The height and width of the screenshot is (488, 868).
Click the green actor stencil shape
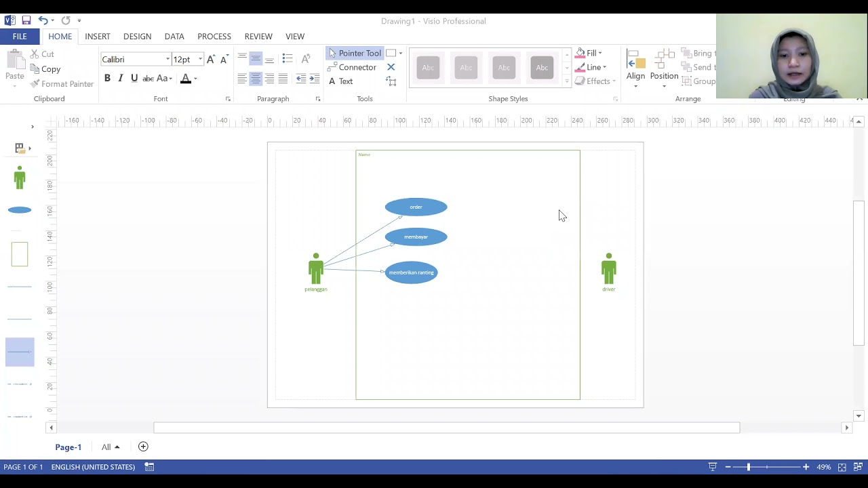point(20,178)
